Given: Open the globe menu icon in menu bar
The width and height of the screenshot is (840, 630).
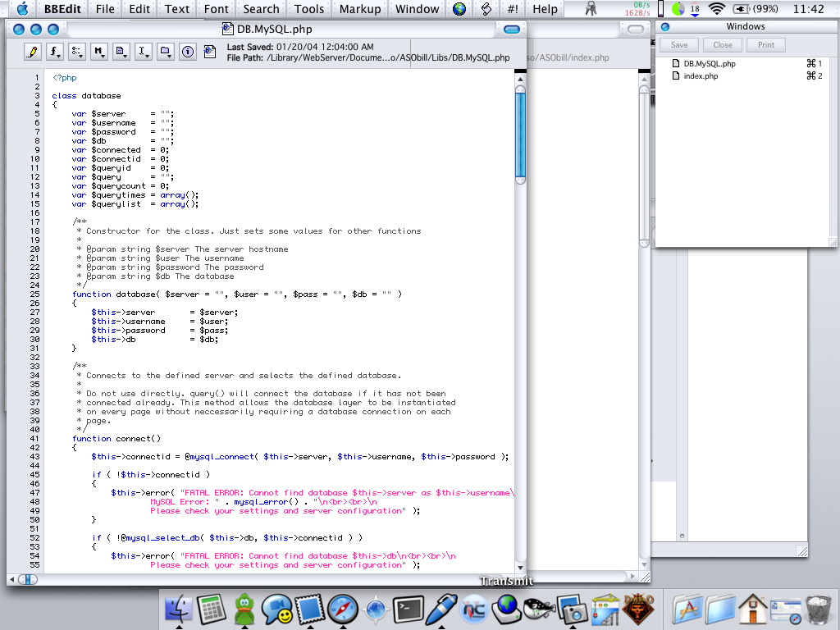Looking at the screenshot, I should tap(459, 9).
